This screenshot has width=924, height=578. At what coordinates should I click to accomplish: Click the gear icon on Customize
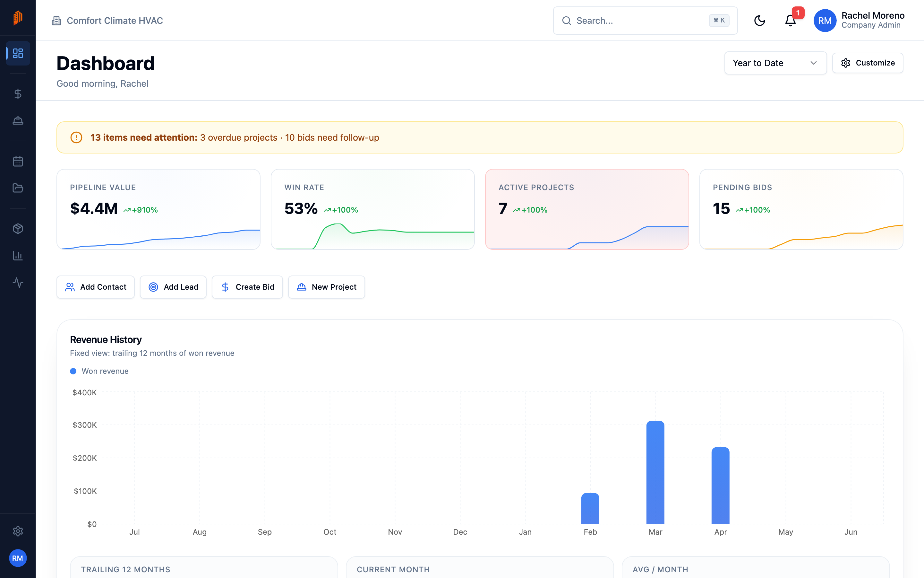[x=846, y=63]
